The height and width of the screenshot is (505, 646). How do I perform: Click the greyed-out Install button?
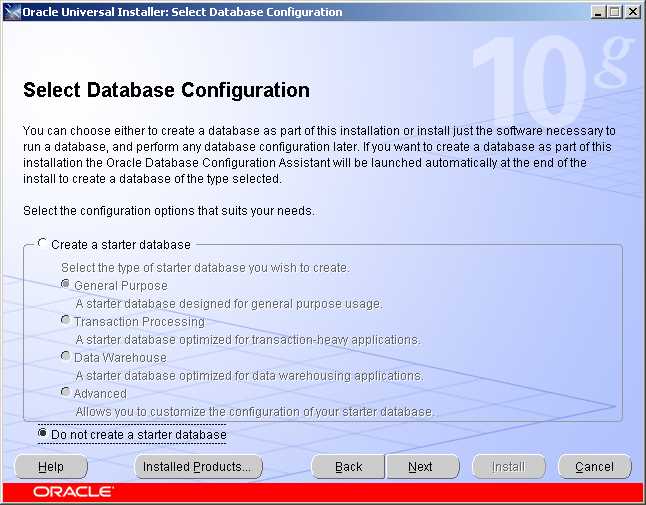[508, 467]
